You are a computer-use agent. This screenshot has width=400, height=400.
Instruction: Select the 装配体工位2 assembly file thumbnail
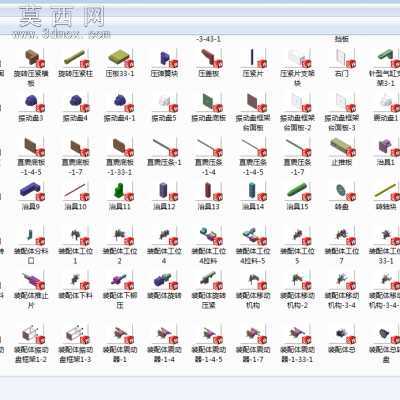(120, 236)
